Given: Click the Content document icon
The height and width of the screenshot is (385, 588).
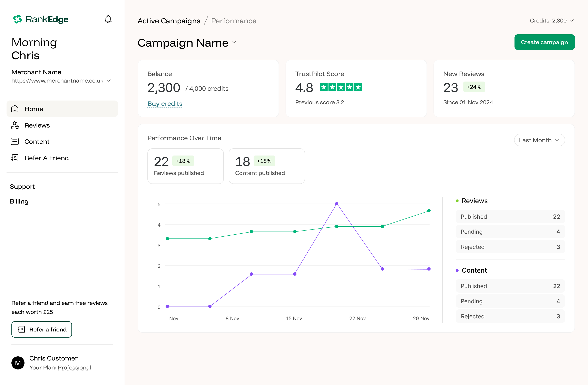Looking at the screenshot, I should [x=15, y=141].
